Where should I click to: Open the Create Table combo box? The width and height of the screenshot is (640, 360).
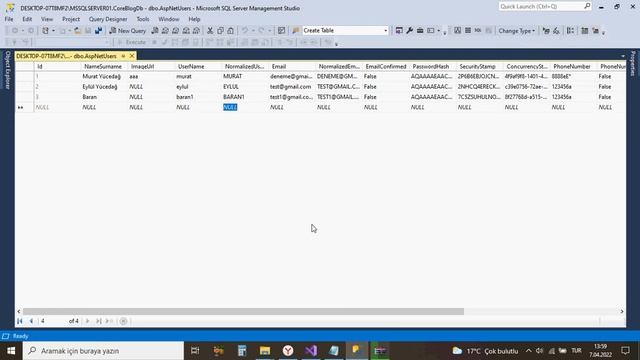[345, 31]
